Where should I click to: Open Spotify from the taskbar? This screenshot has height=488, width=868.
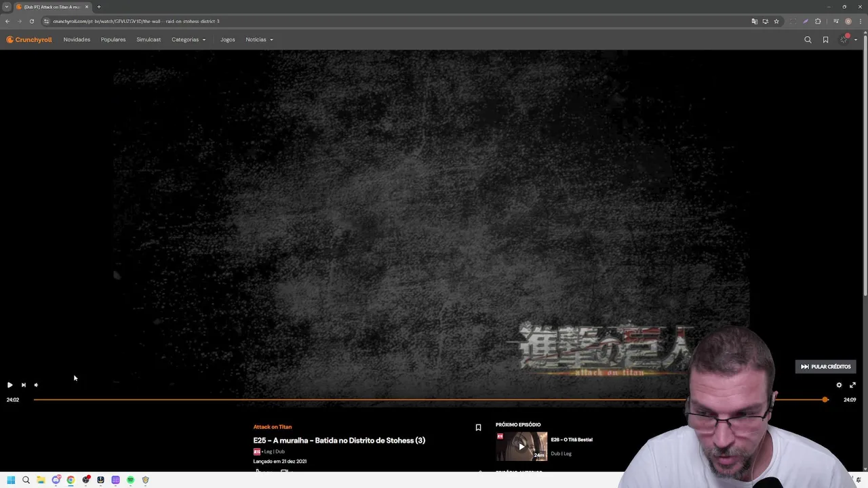[130, 480]
